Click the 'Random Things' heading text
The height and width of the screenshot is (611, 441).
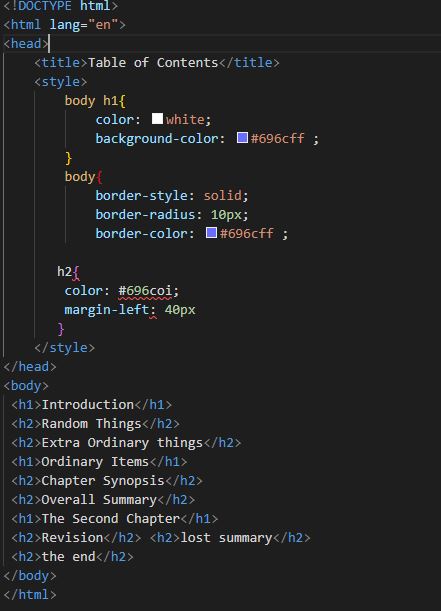(x=91, y=424)
